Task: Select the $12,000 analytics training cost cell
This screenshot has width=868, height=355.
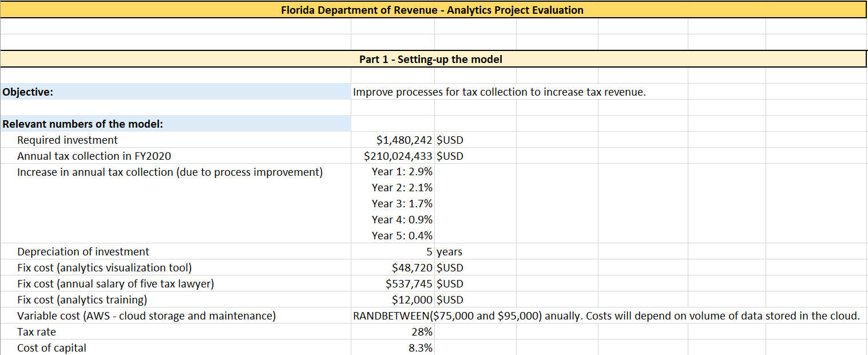Action: point(412,300)
